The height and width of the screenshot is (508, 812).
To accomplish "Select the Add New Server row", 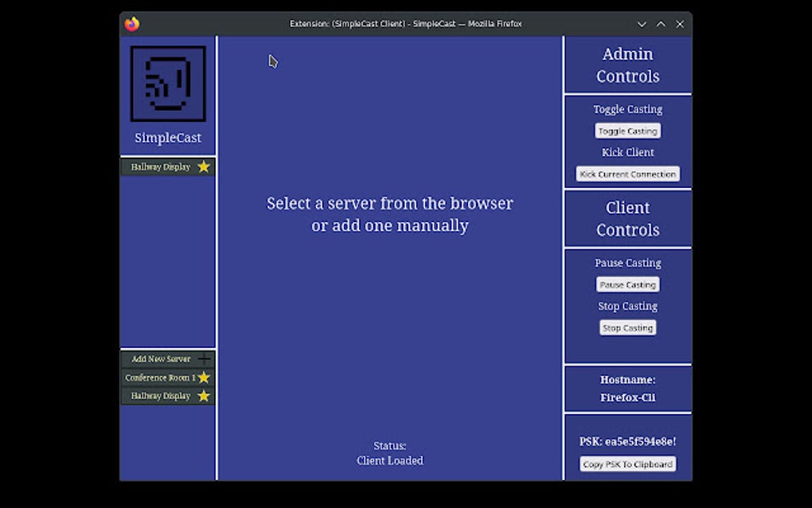I will pyautogui.click(x=163, y=358).
